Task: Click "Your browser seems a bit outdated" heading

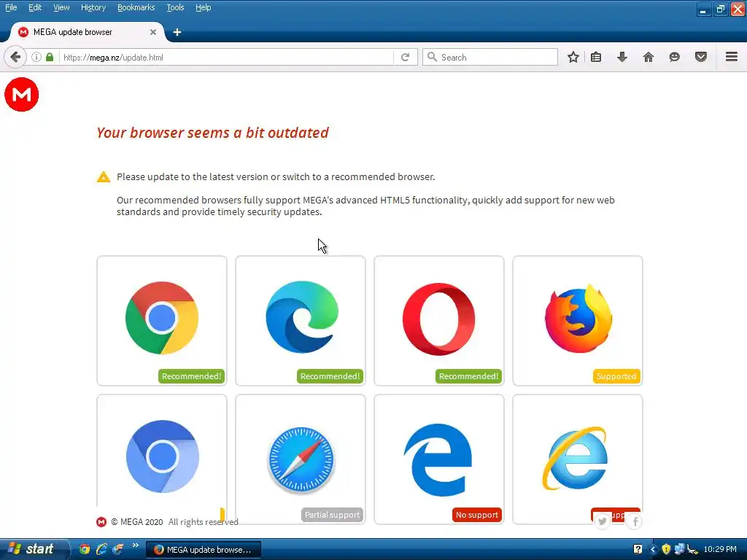Action: [x=212, y=133]
